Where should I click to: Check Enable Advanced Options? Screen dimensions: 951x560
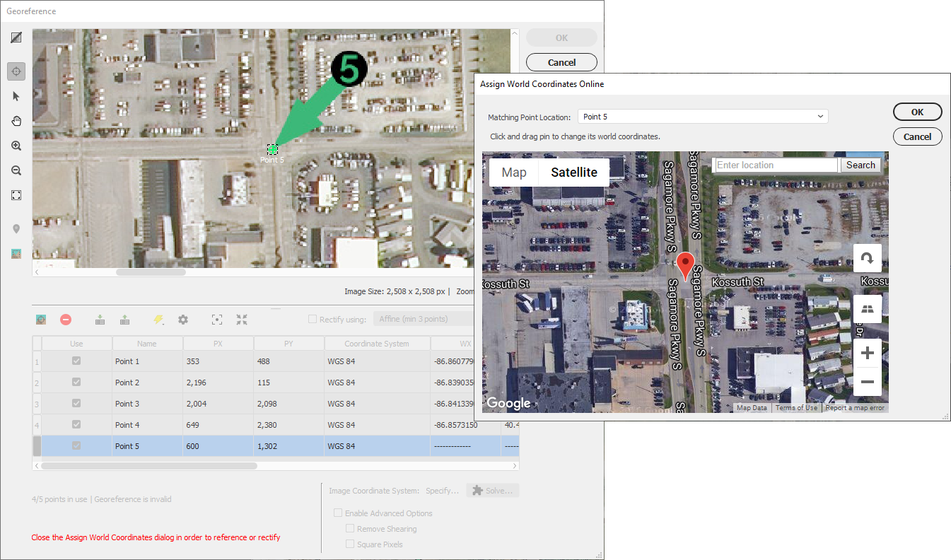click(x=338, y=513)
